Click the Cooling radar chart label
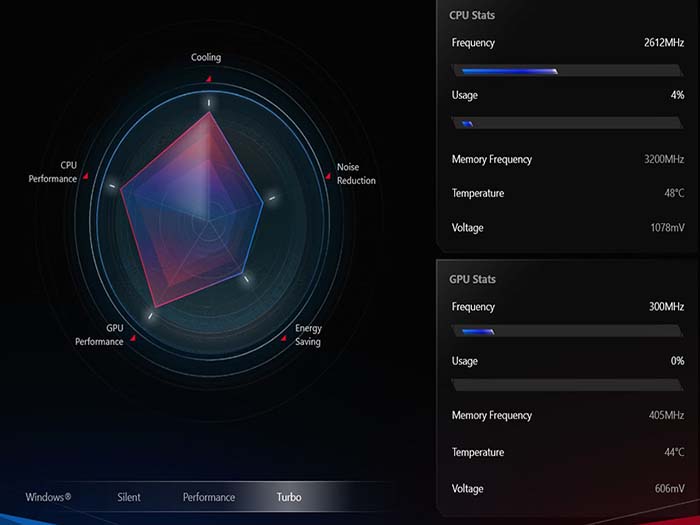Viewport: 700px width, 525px height. coord(206,57)
